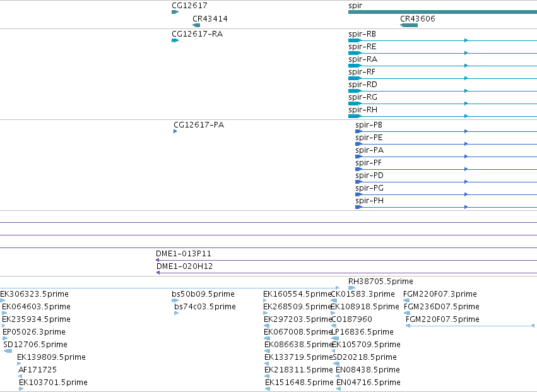Click the EK064603.5prime EST label
Viewport: 537px width, 392px height.
tap(36, 307)
